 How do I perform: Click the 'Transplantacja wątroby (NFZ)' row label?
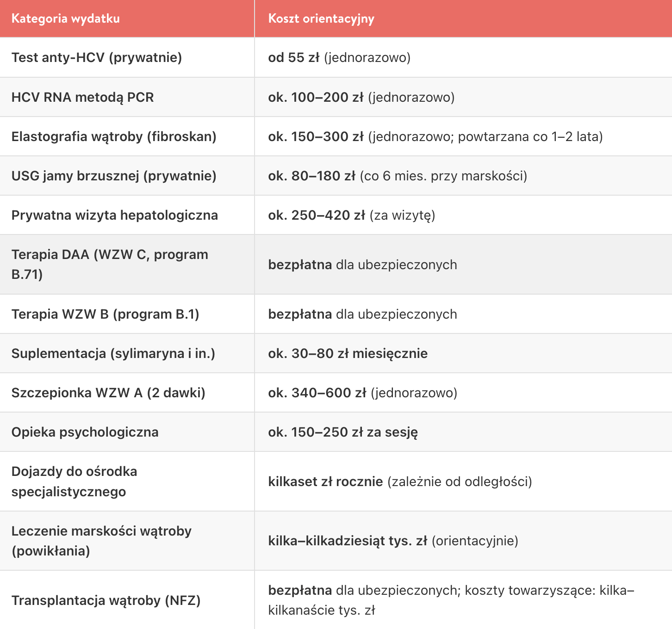pyautogui.click(x=106, y=600)
